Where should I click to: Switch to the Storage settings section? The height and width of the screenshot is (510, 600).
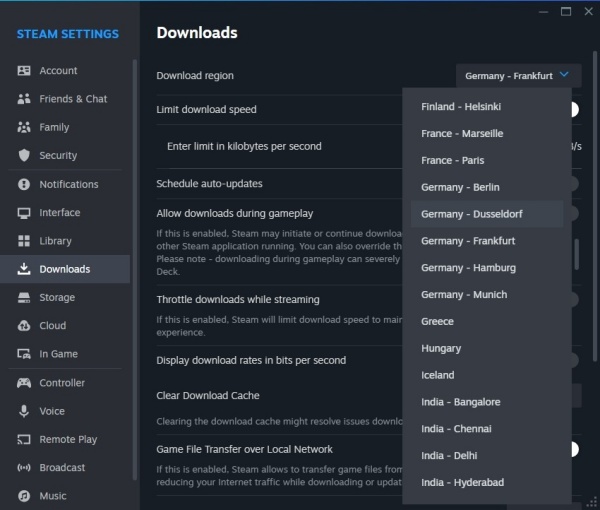point(65,298)
